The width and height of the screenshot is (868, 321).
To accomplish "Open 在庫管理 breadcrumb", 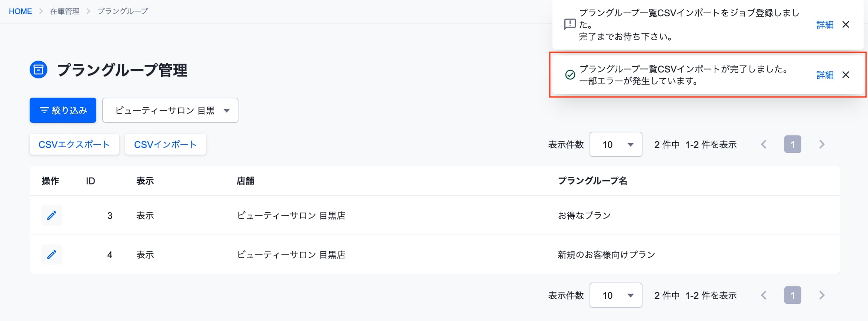I will pos(65,11).
